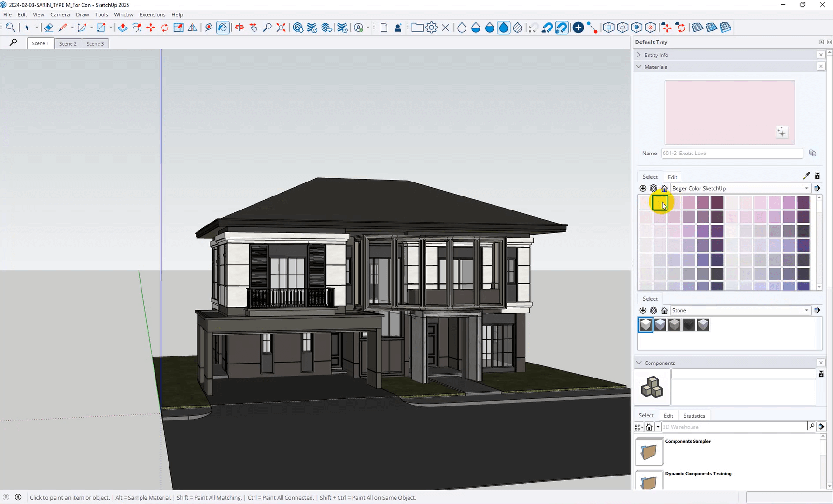The height and width of the screenshot is (504, 833).
Task: Select the Eraser tool
Action: tap(48, 28)
